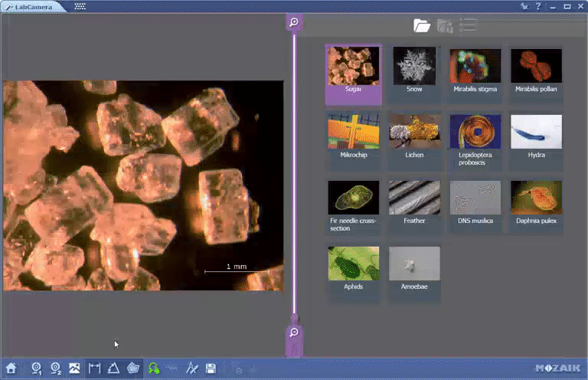Viewport: 588px width, 380px height.
Task: Click the green calibration reset icon
Action: [154, 369]
